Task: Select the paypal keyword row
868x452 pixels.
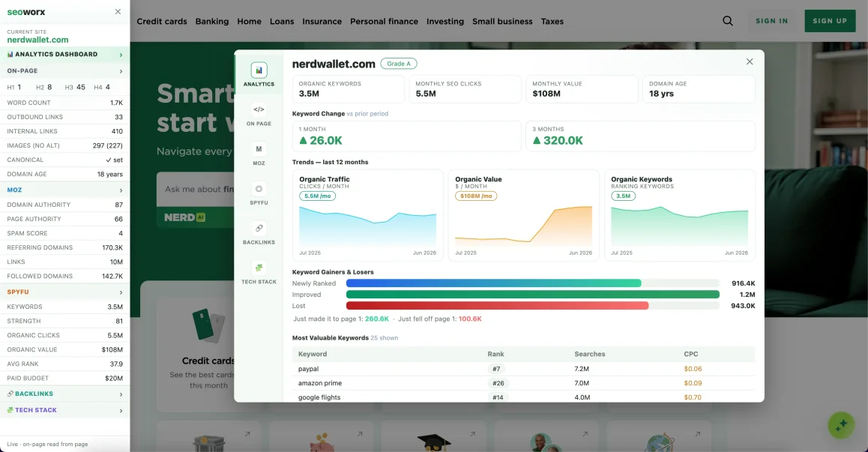Action: coord(523,369)
